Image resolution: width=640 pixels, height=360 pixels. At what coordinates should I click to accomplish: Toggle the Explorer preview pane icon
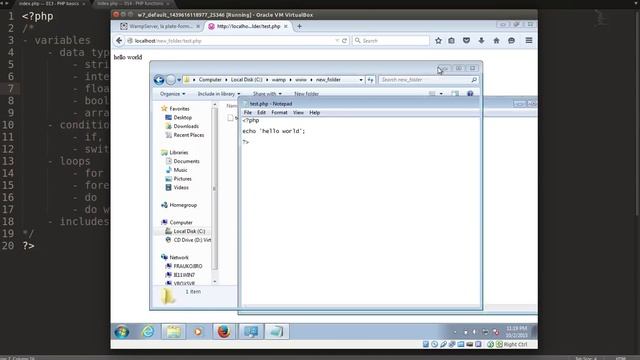(455, 94)
